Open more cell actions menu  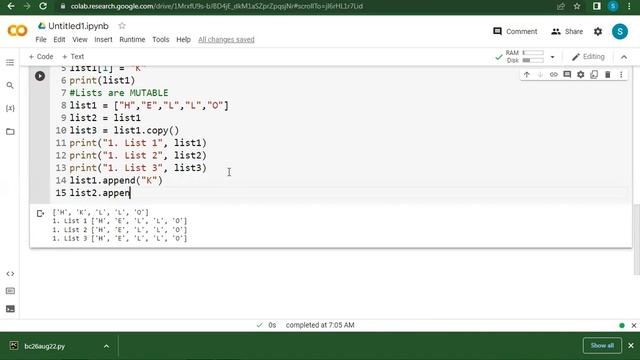click(x=621, y=75)
